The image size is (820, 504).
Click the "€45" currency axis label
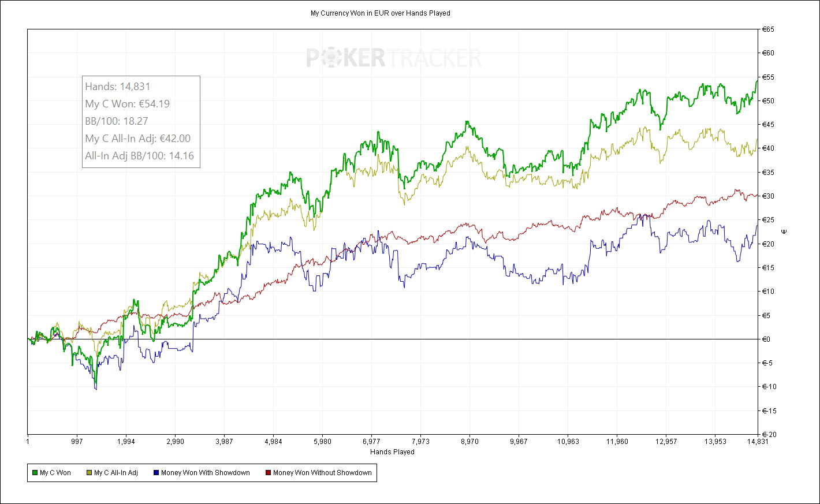769,125
